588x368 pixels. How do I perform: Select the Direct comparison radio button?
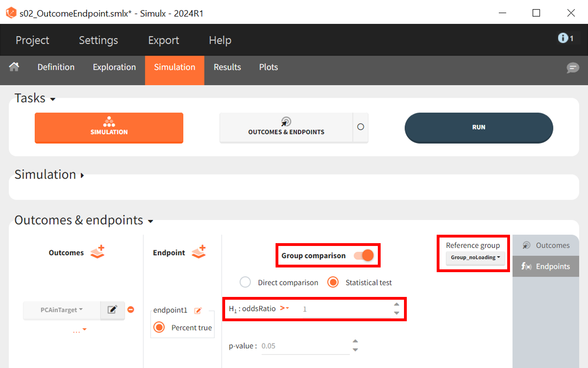[245, 282]
